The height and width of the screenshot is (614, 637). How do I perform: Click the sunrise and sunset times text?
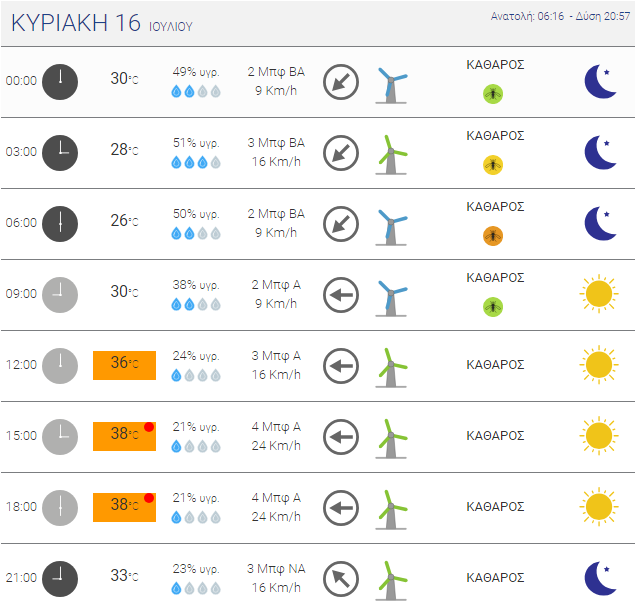(560, 16)
